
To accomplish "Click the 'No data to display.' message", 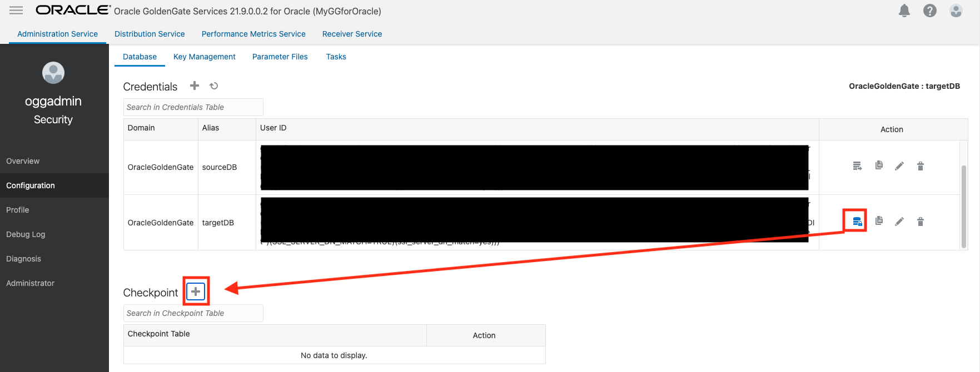I will click(334, 355).
